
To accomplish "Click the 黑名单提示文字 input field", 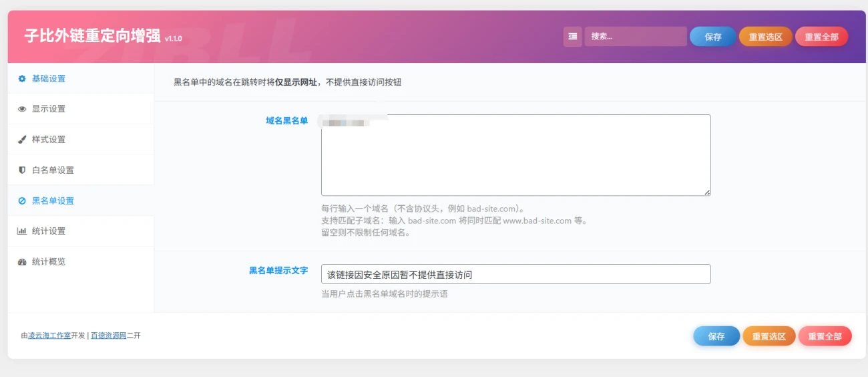I will (515, 274).
